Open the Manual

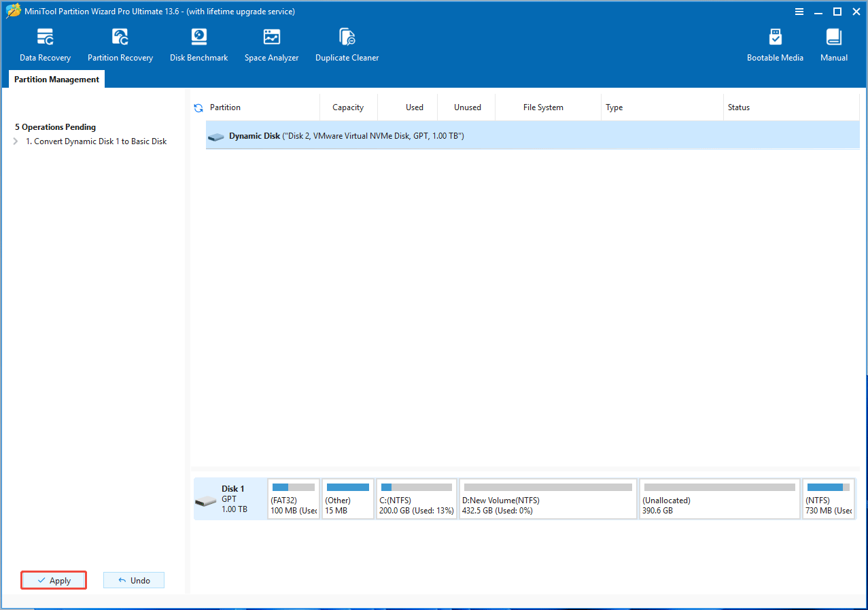click(833, 45)
